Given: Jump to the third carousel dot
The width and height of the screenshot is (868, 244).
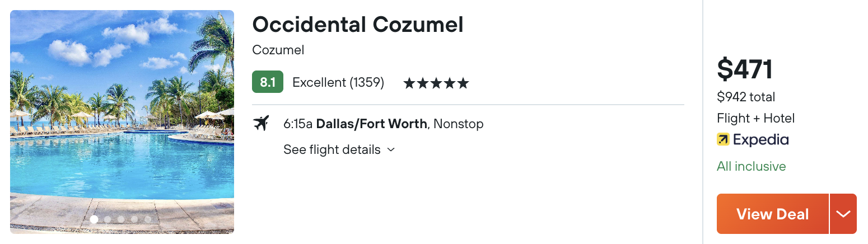Looking at the screenshot, I should click(121, 219).
